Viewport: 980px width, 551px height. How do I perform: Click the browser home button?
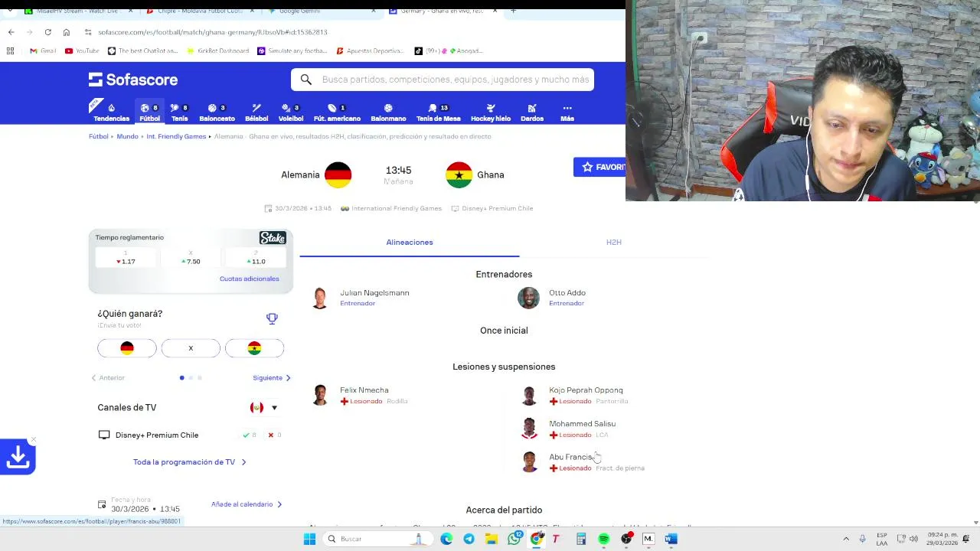pos(67,32)
